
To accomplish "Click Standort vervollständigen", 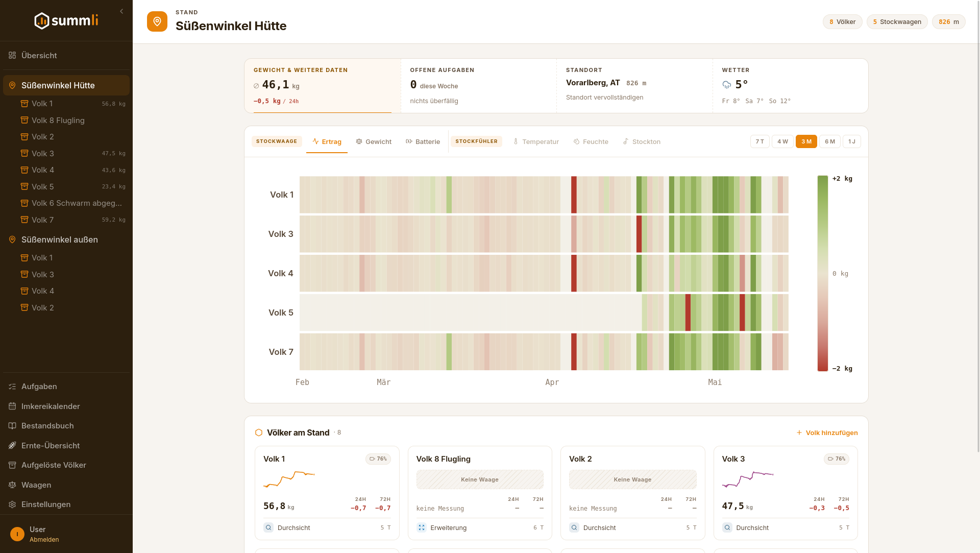I will coord(604,98).
